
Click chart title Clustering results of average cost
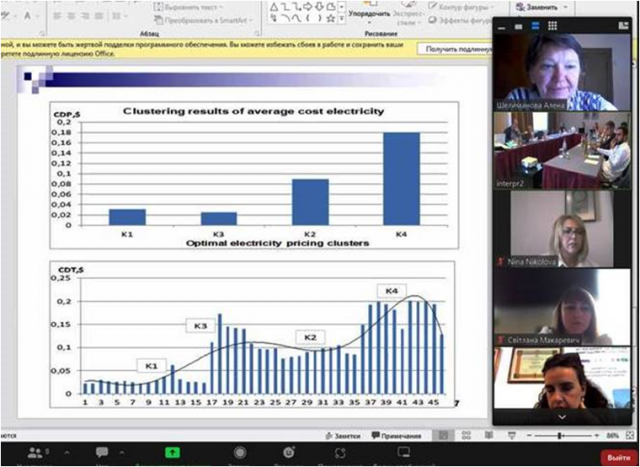tap(253, 111)
